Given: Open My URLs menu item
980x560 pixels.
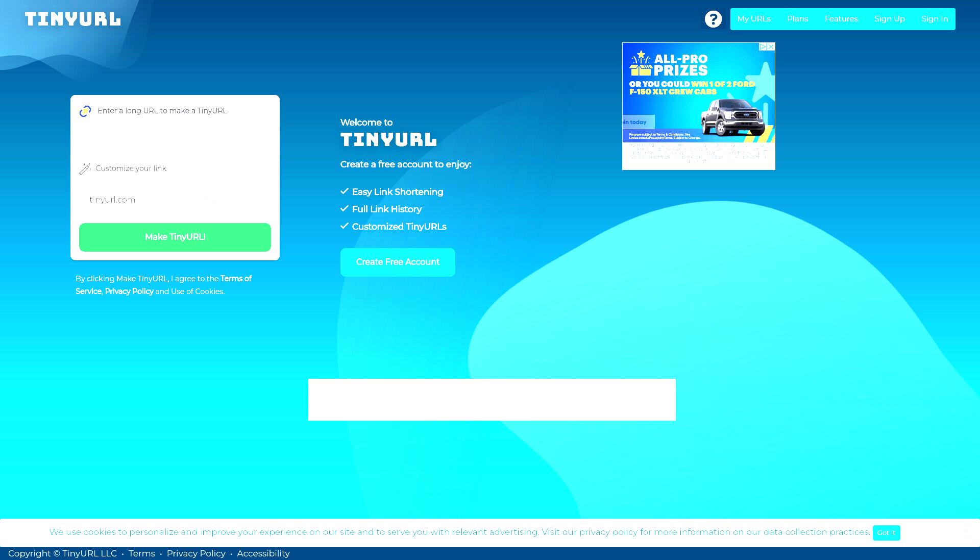Looking at the screenshot, I should tap(754, 19).
